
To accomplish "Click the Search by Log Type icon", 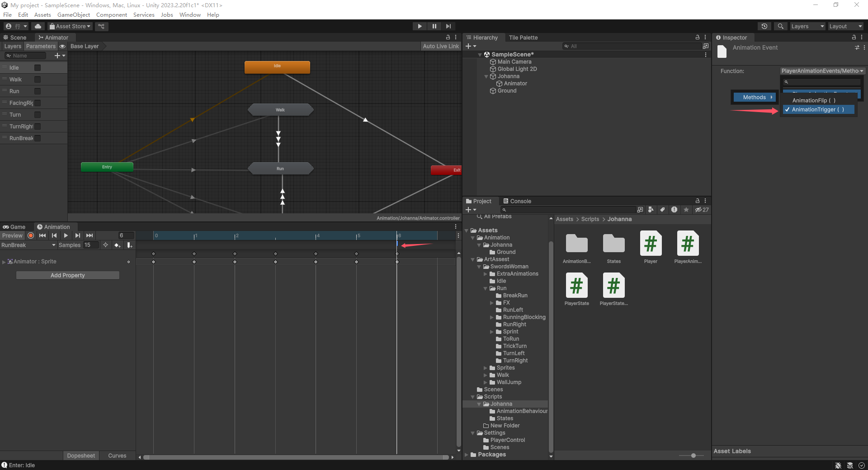I will pyautogui.click(x=674, y=210).
